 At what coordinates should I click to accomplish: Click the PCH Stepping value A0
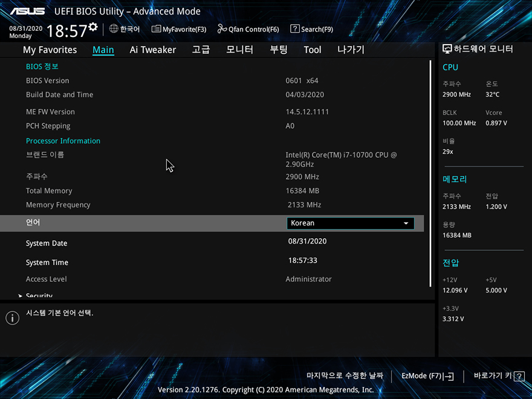pyautogui.click(x=290, y=126)
